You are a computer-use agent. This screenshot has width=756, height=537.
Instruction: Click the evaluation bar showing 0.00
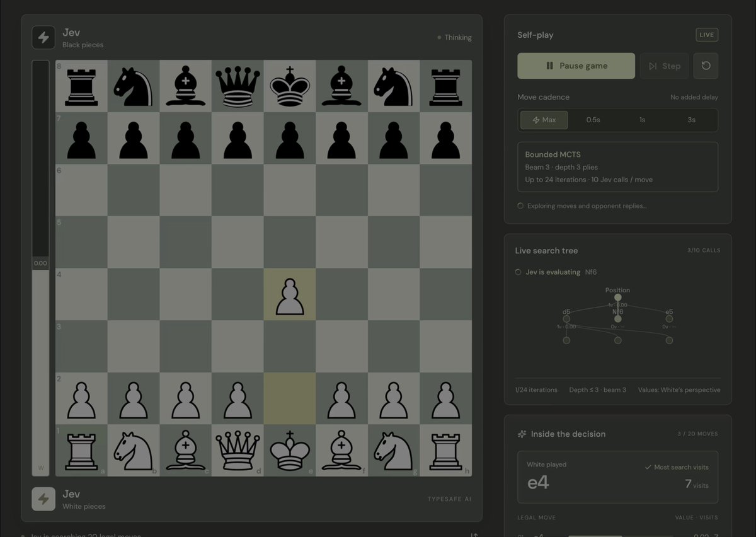40,268
